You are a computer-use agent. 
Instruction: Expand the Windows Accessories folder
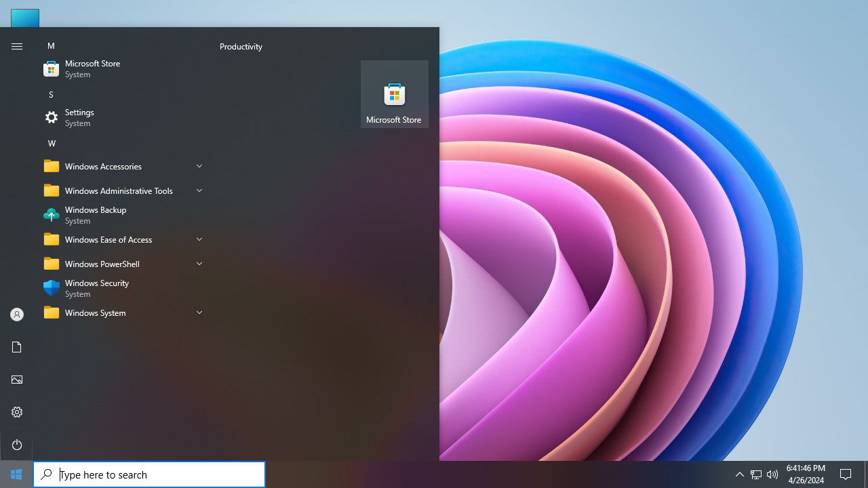tap(123, 166)
